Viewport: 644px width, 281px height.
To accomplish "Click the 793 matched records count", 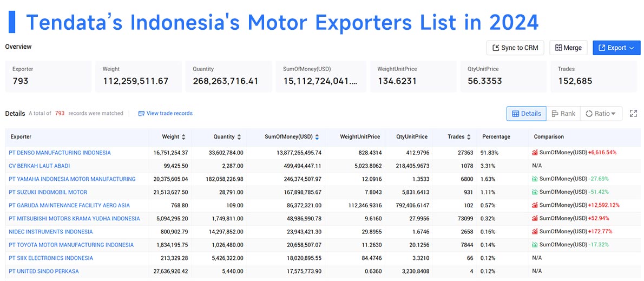I will 60,113.
